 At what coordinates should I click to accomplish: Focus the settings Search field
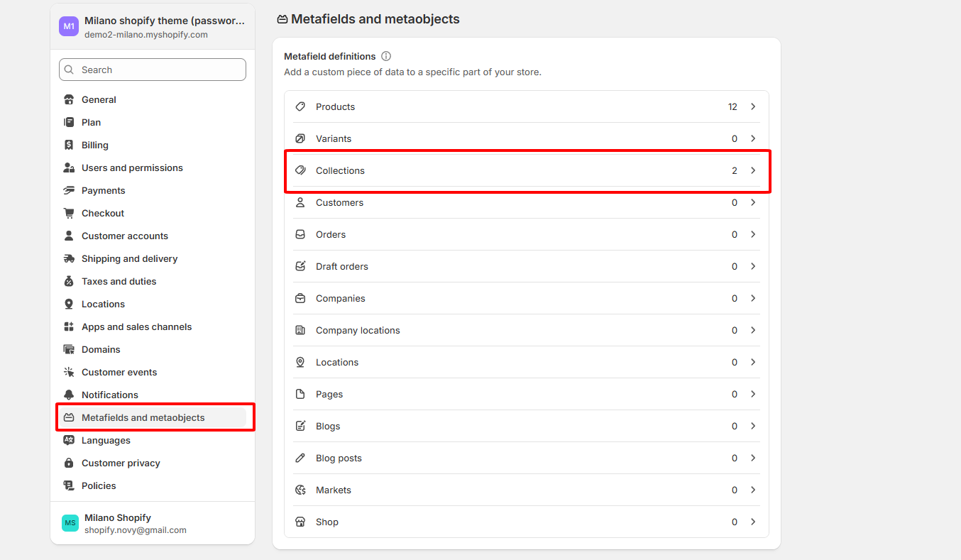[x=153, y=70]
